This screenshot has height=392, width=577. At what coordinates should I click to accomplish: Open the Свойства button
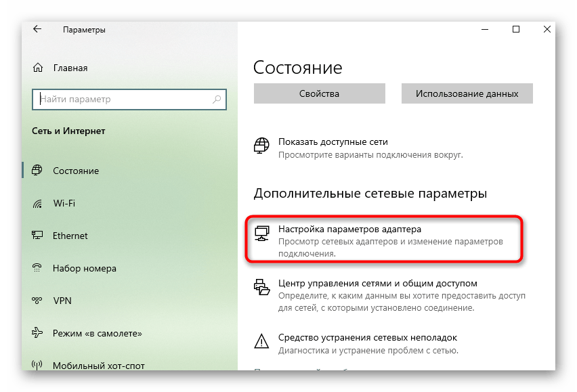(x=319, y=93)
